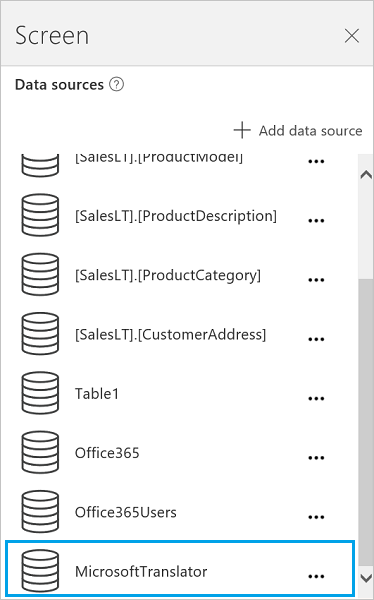Viewport: 374px width, 600px height.
Task: Open the ellipsis menu for MicrosoftTranslator
Action: pos(316,577)
